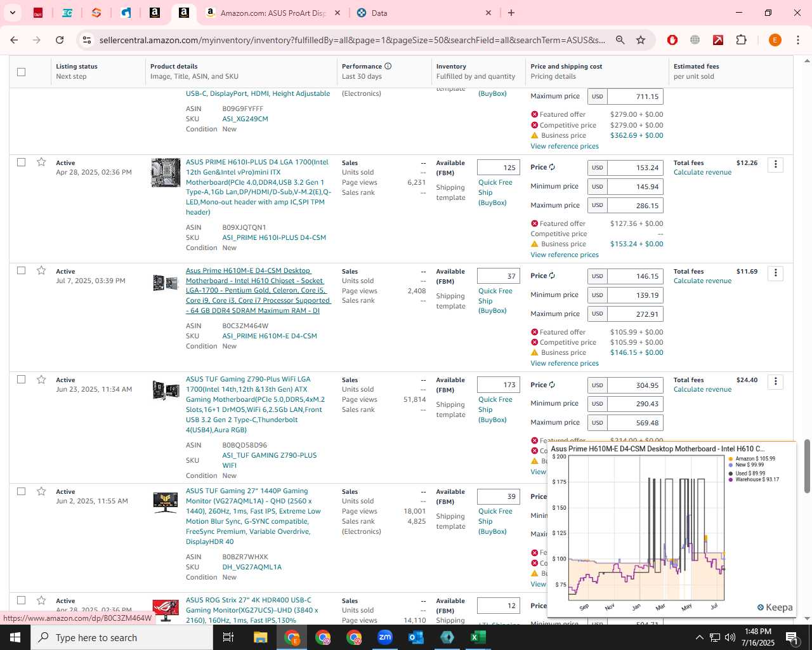The width and height of the screenshot is (812, 650).
Task: Open the Extensions puzzle icon
Action: (741, 40)
